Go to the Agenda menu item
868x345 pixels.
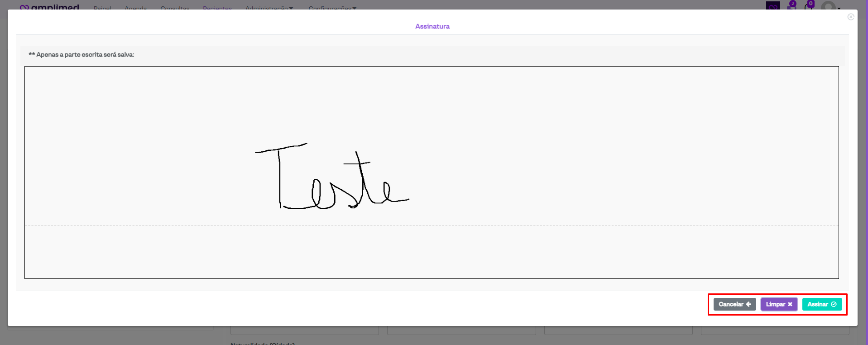click(135, 8)
